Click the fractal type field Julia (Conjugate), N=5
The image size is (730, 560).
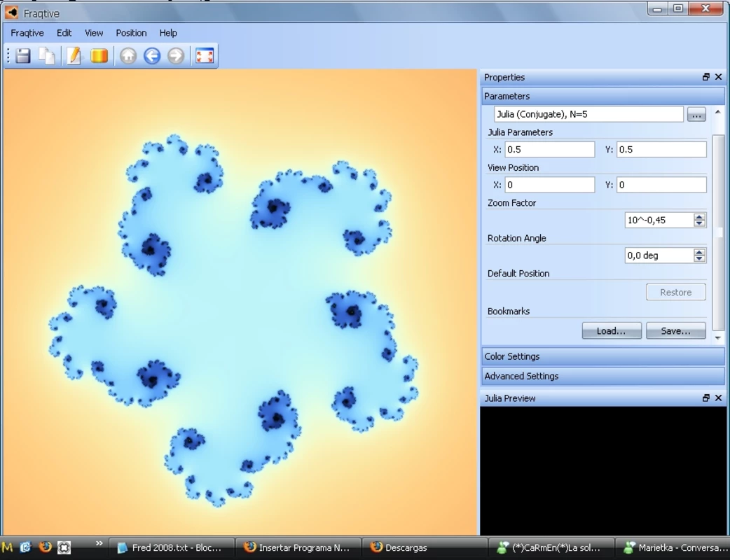(x=588, y=114)
